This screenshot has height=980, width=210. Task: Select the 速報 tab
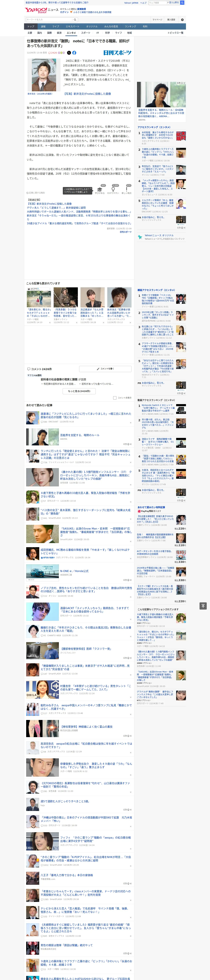43,27
